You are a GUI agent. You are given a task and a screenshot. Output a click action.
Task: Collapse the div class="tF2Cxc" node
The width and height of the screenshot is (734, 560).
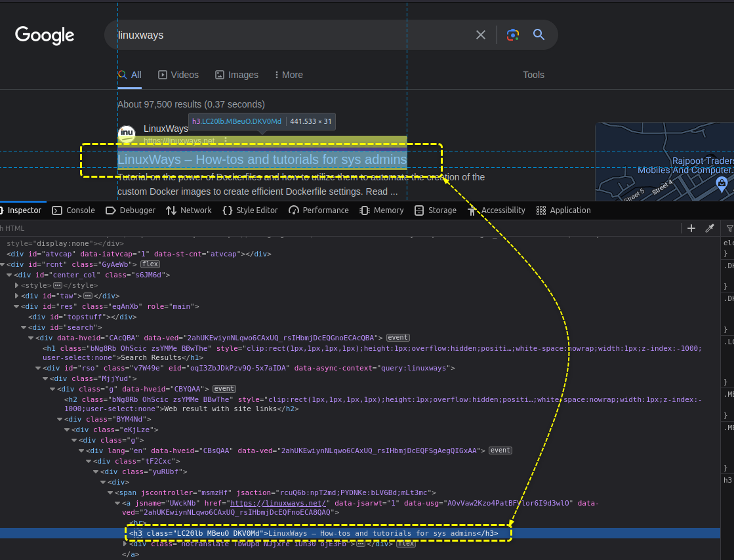pyautogui.click(x=89, y=461)
